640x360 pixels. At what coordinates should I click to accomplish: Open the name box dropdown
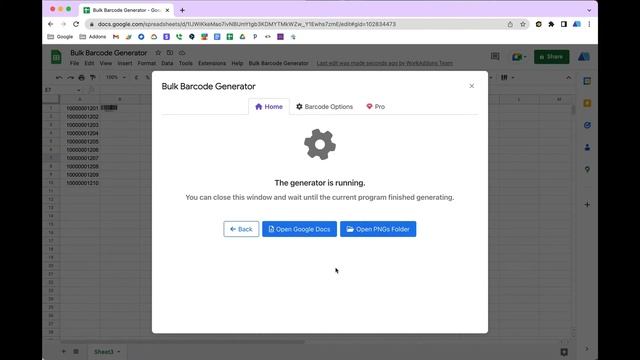tap(78, 90)
